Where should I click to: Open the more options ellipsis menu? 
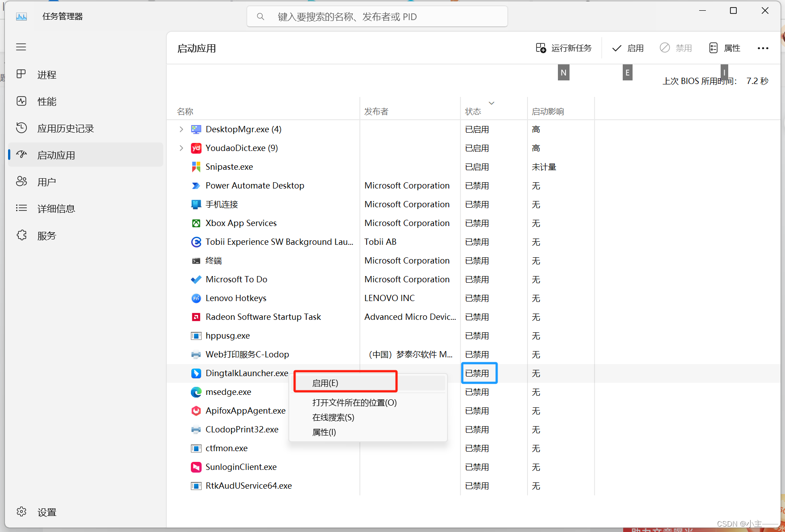763,48
